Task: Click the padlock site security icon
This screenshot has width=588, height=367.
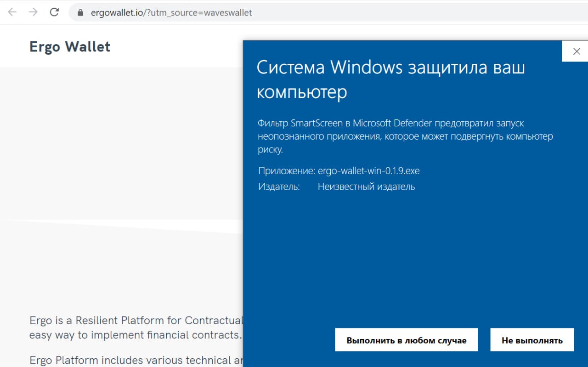Action: pyautogui.click(x=80, y=13)
